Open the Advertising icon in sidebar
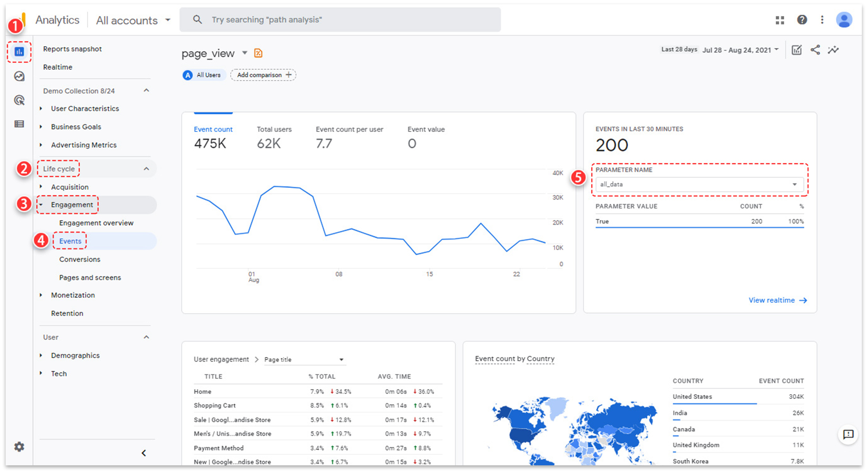The width and height of the screenshot is (868, 471). (19, 100)
